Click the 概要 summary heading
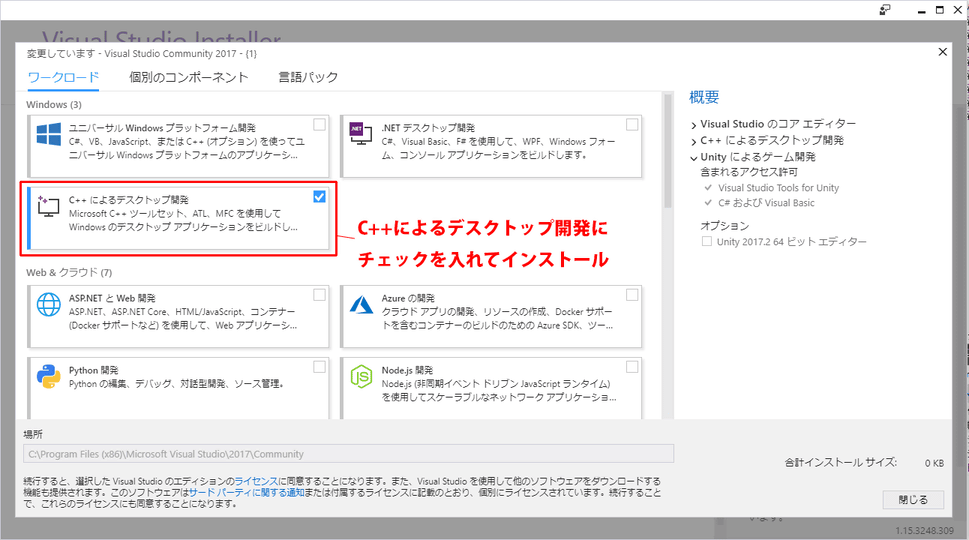 point(704,97)
